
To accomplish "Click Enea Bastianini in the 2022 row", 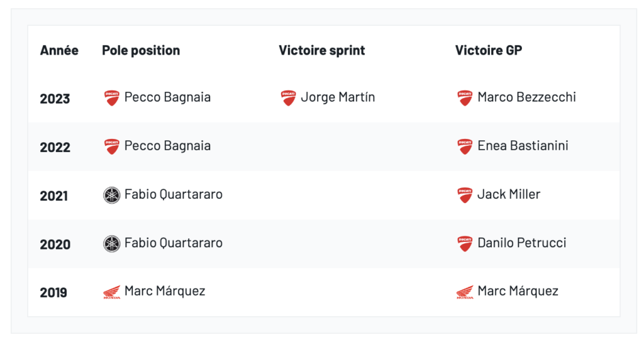I will point(523,146).
